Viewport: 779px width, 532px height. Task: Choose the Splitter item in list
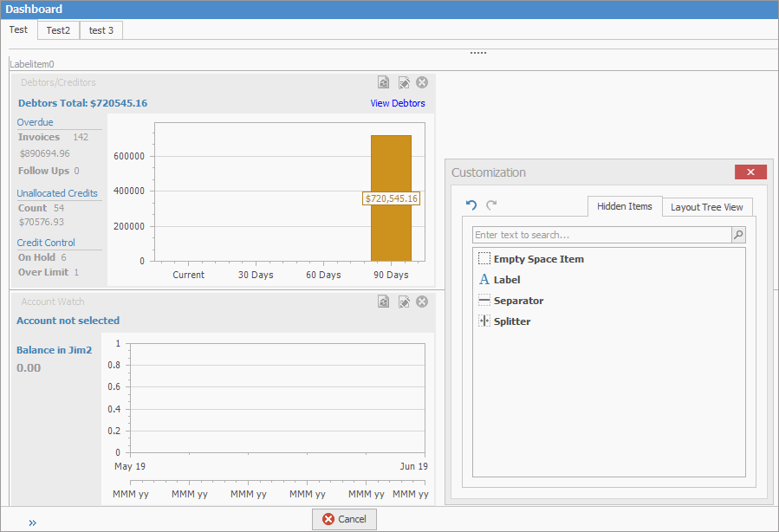pyautogui.click(x=511, y=321)
